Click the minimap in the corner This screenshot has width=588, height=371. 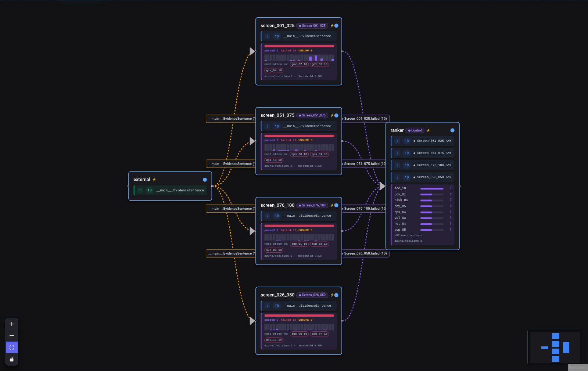pos(555,347)
